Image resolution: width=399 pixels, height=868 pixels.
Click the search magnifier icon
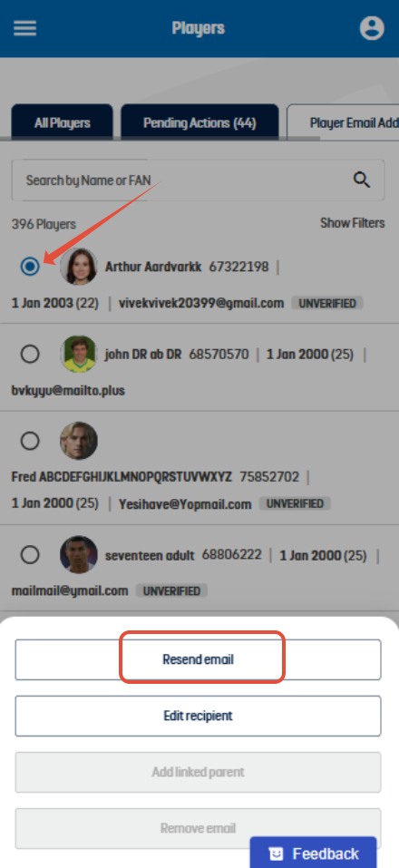click(362, 180)
